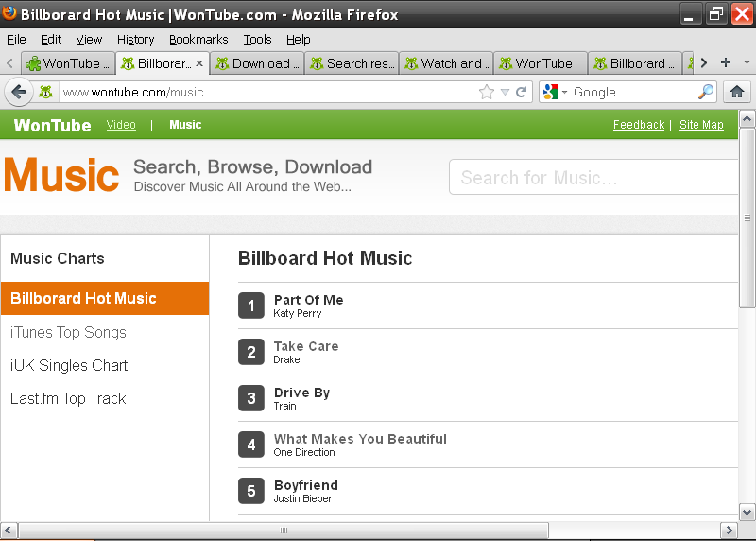This screenshot has height=541, width=756.
Task: Open the list all tabs dropdown
Action: tap(747, 63)
